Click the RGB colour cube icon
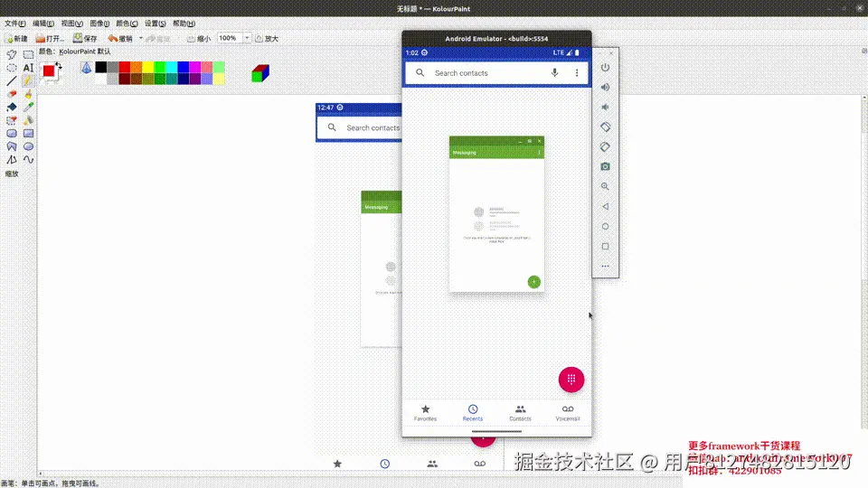 260,73
